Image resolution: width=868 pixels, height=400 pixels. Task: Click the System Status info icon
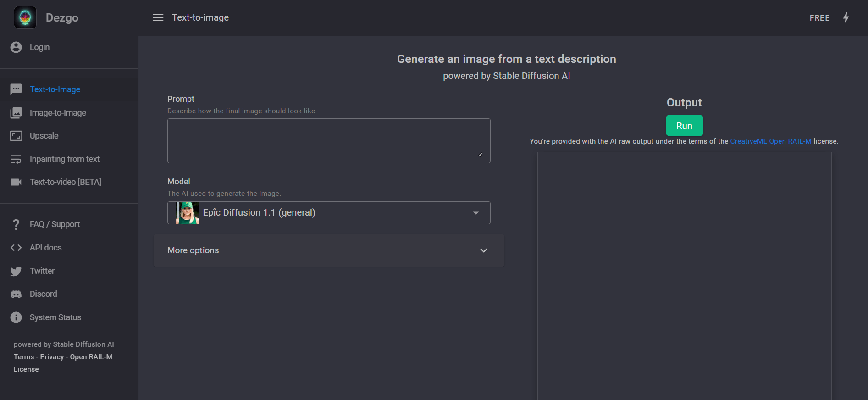(16, 317)
